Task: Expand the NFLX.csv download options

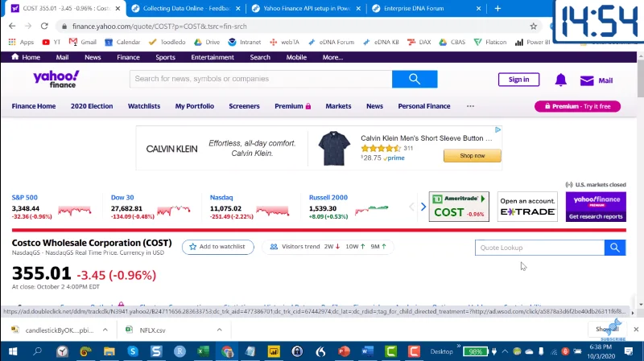Action: click(x=219, y=330)
